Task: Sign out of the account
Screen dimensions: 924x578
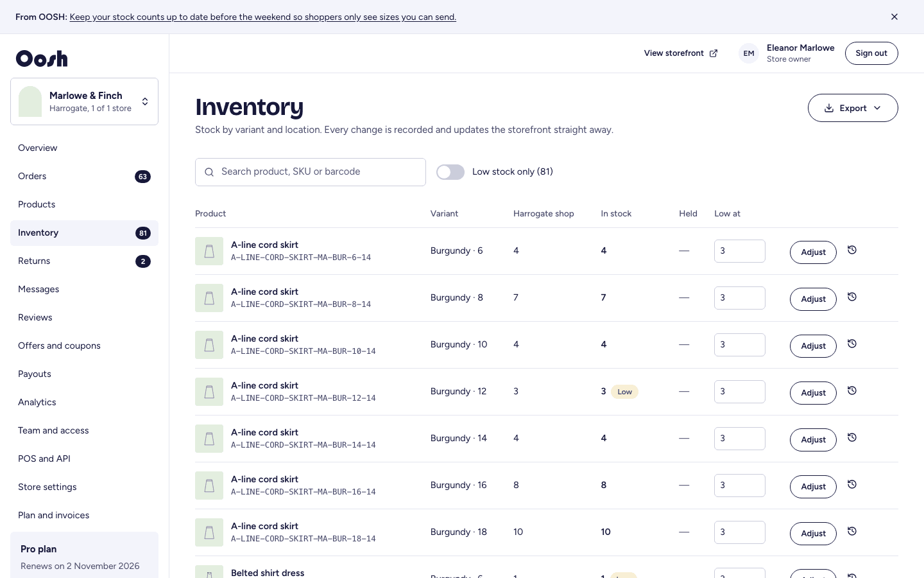Action: tap(871, 53)
